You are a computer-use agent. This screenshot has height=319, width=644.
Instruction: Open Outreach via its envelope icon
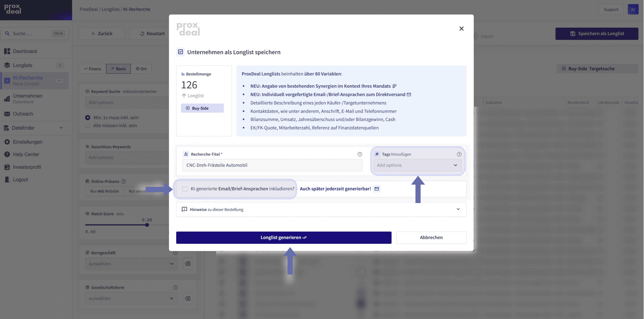tap(7, 114)
